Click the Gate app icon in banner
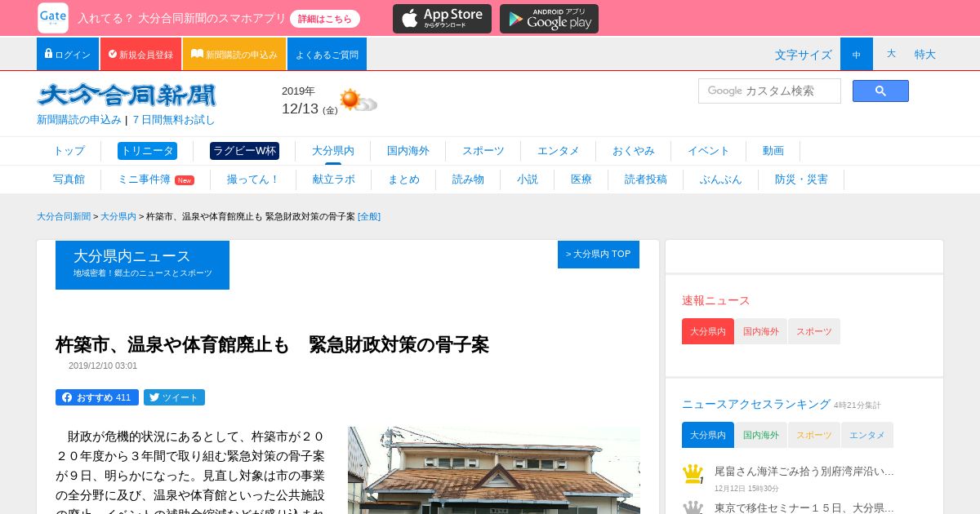980x514 pixels. (x=52, y=18)
